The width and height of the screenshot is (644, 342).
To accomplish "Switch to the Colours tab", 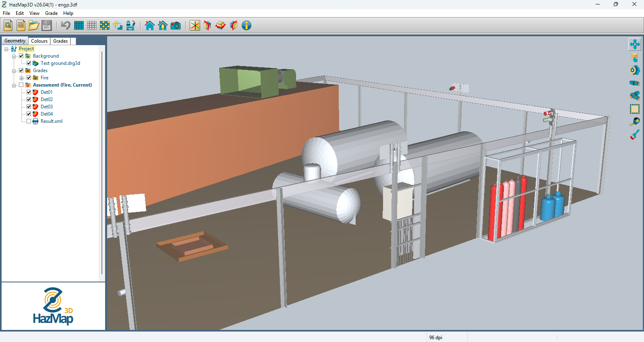I will [x=39, y=41].
